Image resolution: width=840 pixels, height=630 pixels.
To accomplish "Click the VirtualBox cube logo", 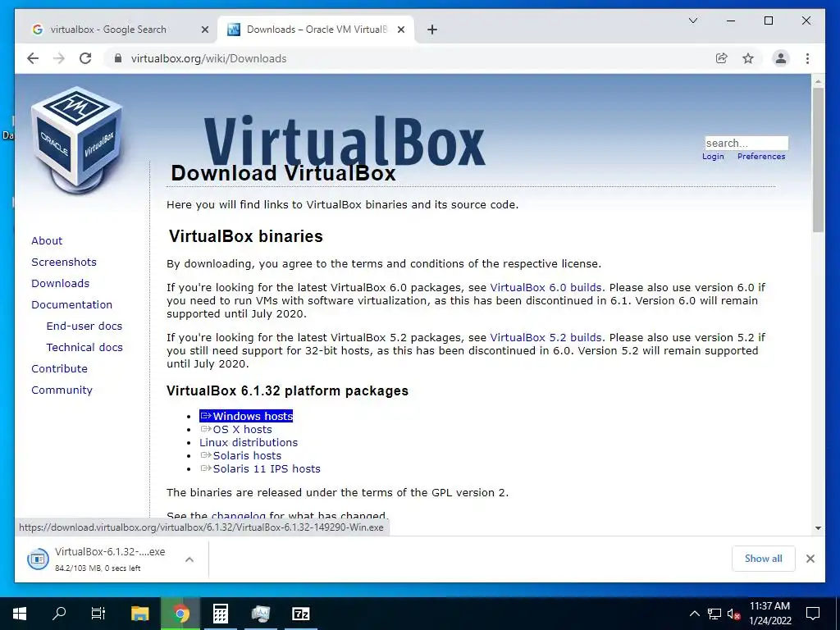I will (x=77, y=140).
